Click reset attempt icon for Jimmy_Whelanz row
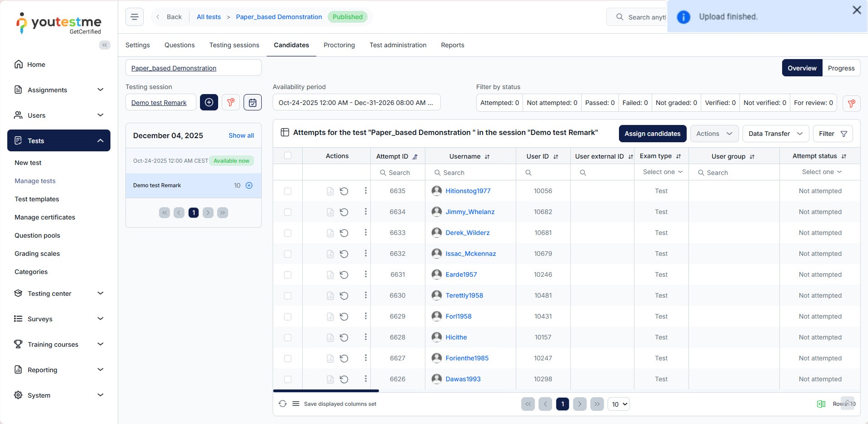 click(x=344, y=212)
